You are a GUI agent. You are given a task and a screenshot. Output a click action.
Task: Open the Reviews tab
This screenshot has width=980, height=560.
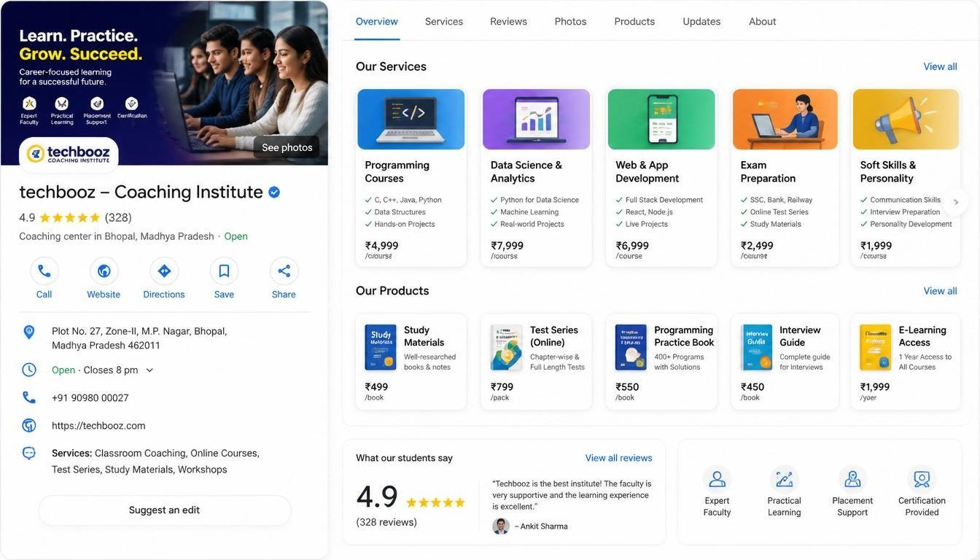[508, 21]
